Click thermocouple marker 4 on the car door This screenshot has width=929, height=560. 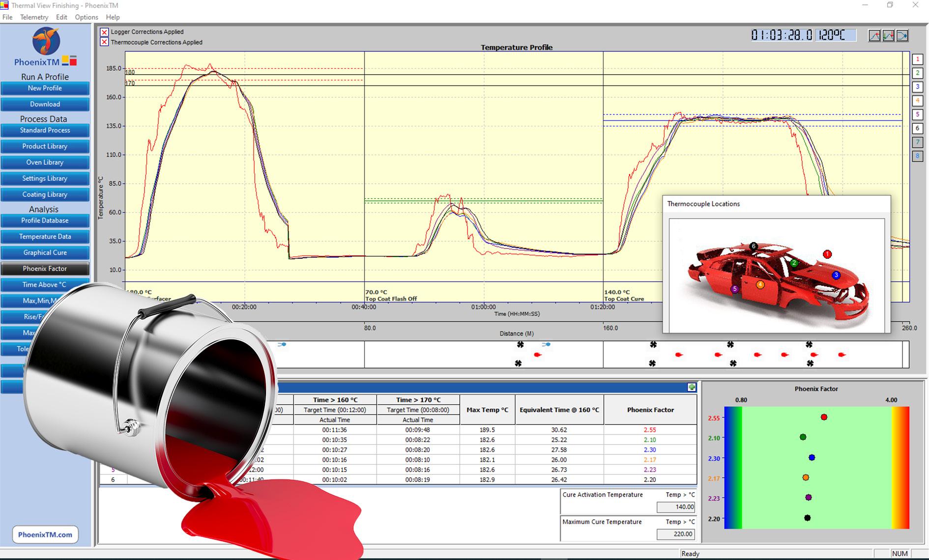tap(760, 285)
